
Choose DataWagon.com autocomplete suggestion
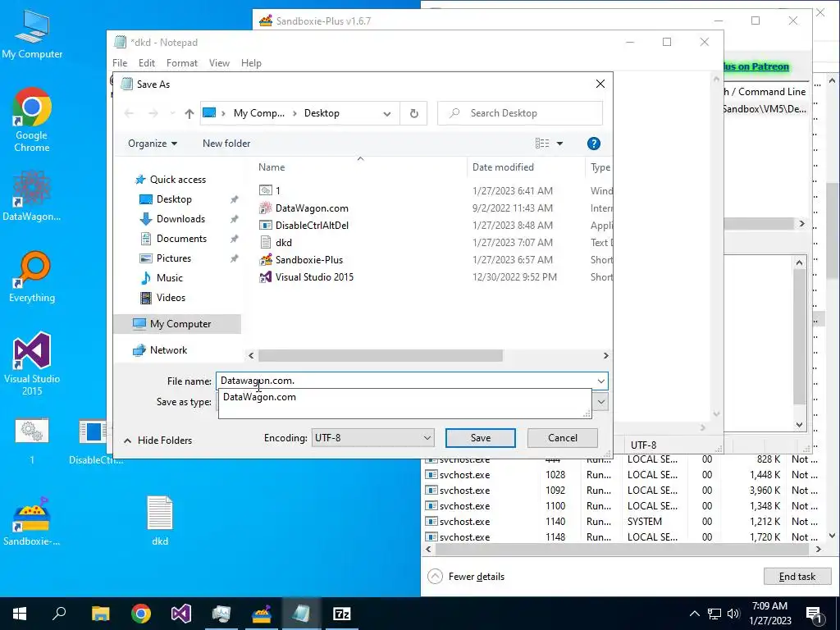404,397
